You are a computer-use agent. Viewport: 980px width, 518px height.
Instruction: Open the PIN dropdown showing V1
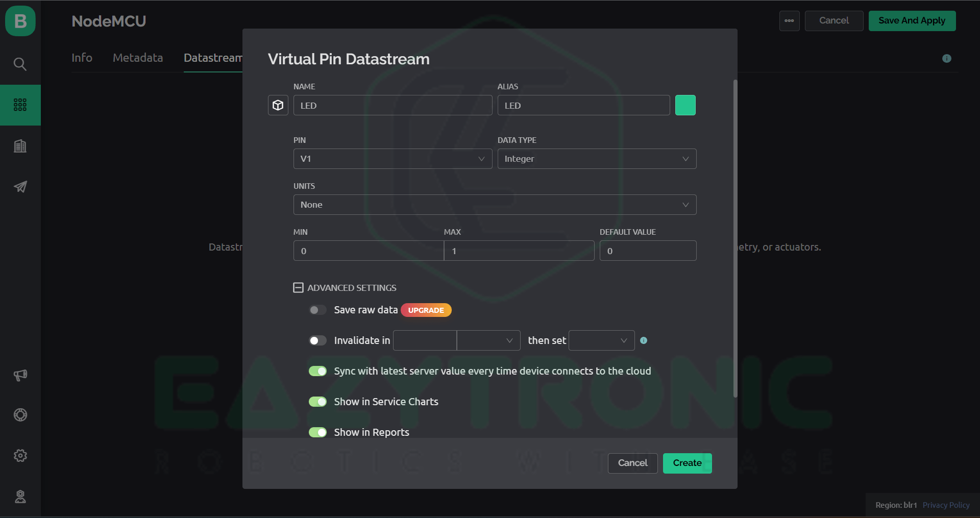392,159
